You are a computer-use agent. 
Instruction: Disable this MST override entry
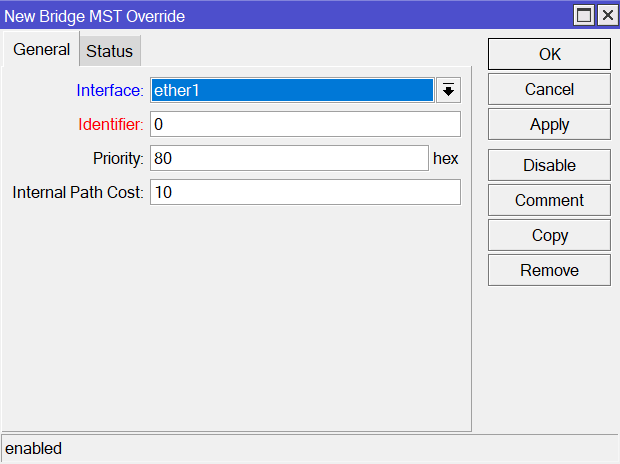(549, 165)
